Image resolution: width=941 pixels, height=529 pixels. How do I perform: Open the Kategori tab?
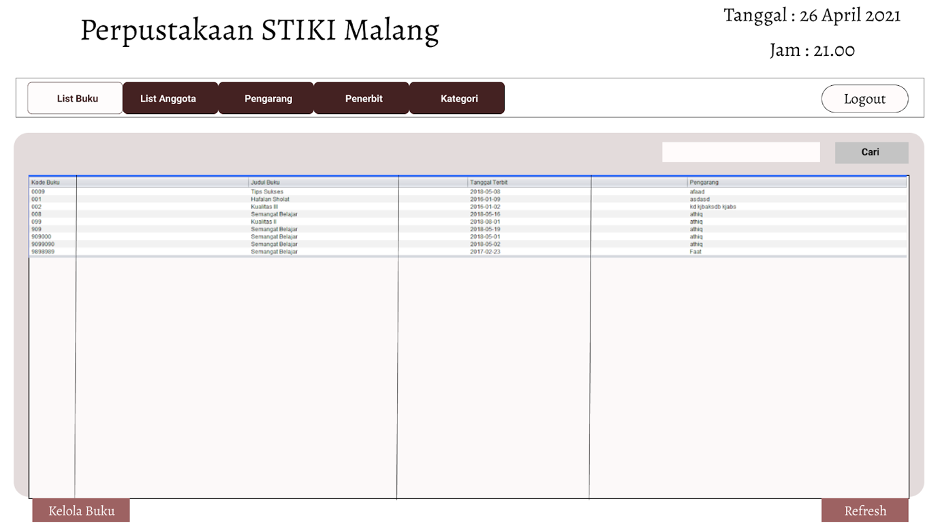[457, 98]
